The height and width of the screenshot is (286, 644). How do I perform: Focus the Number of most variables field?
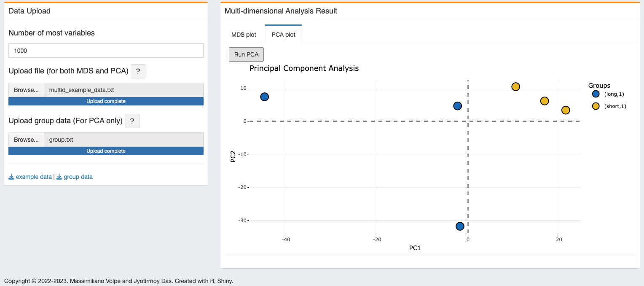click(106, 51)
